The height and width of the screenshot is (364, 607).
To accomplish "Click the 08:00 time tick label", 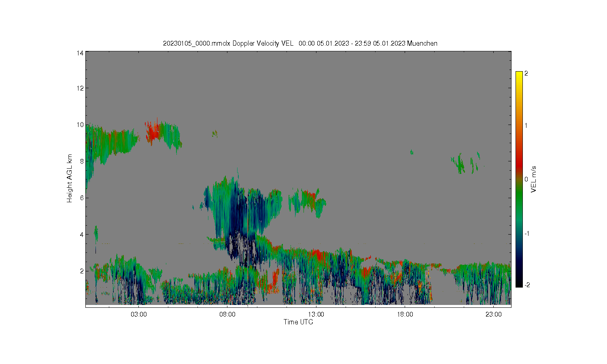I will point(227,314).
